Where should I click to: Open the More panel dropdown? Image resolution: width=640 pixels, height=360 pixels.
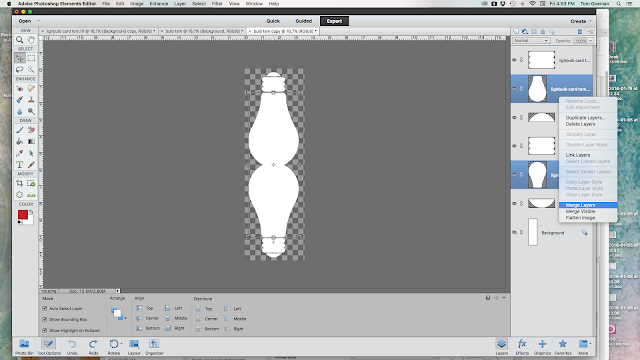590,344
